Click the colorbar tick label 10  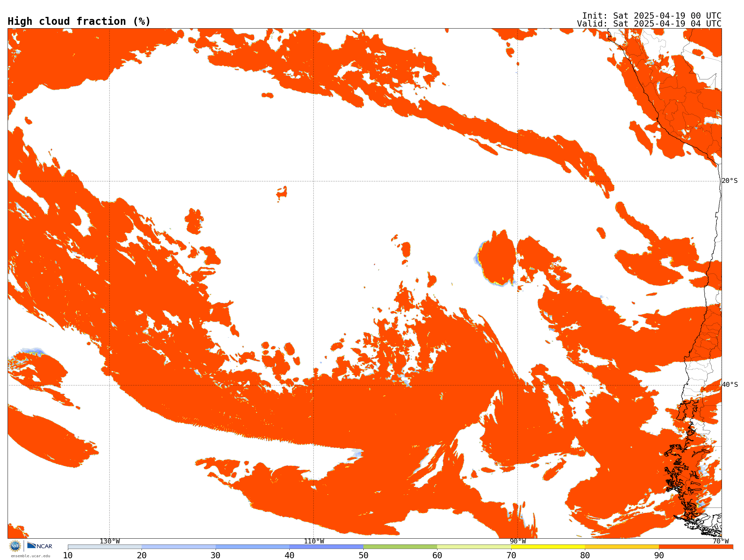[x=68, y=556]
